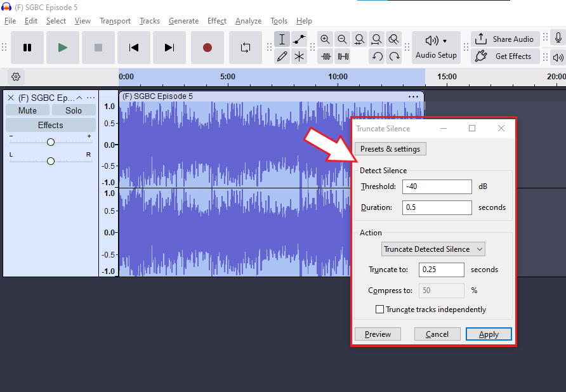Mute the SGBC Episode 5 track

pyautogui.click(x=27, y=110)
